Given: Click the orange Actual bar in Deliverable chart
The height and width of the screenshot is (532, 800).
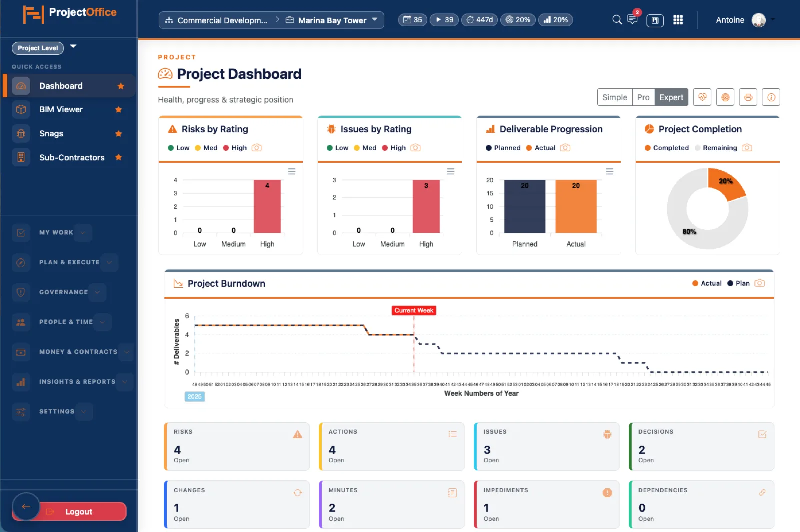Looking at the screenshot, I should [x=576, y=206].
